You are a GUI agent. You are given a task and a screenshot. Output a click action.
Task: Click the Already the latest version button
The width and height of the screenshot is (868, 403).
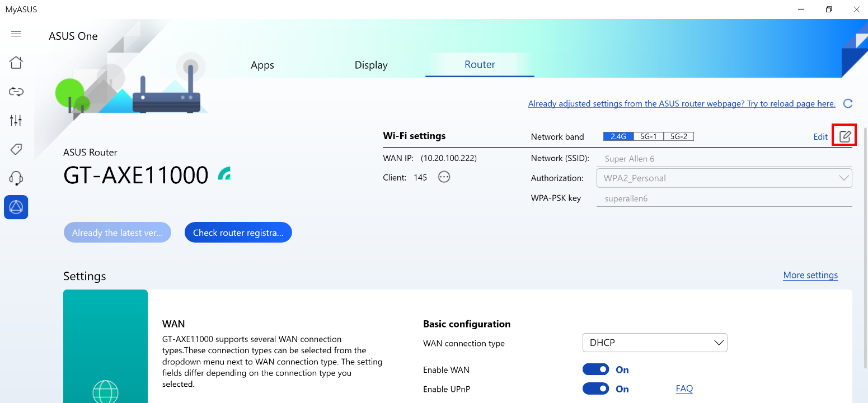tap(118, 233)
